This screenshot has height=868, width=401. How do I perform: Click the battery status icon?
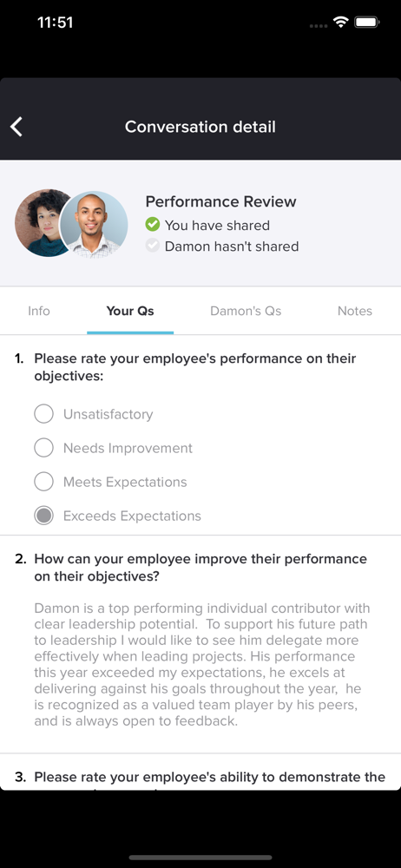point(366,23)
